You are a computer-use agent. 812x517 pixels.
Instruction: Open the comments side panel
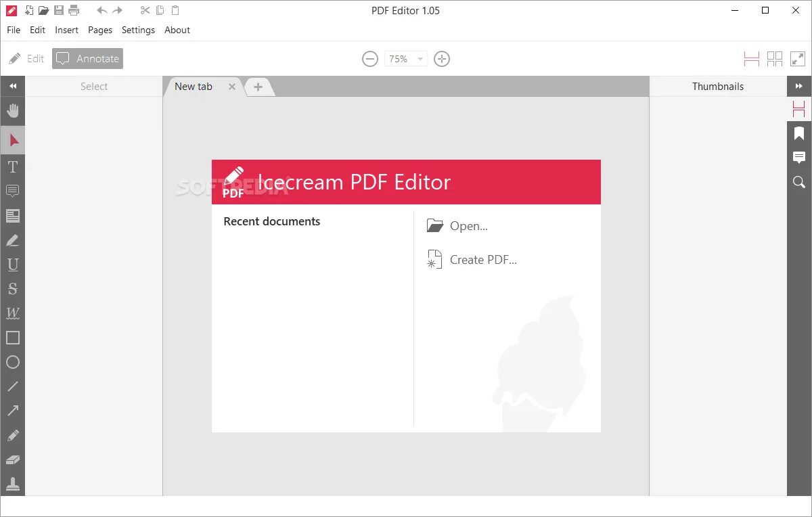click(799, 158)
